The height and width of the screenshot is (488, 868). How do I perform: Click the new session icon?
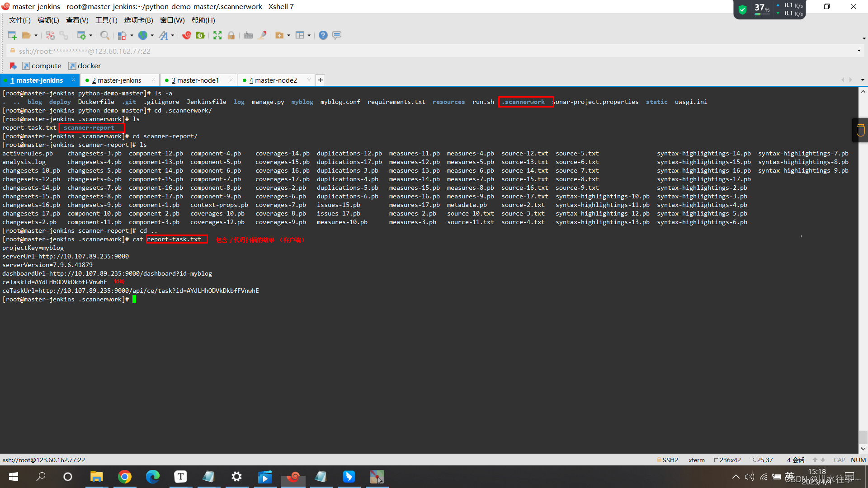pyautogui.click(x=12, y=35)
